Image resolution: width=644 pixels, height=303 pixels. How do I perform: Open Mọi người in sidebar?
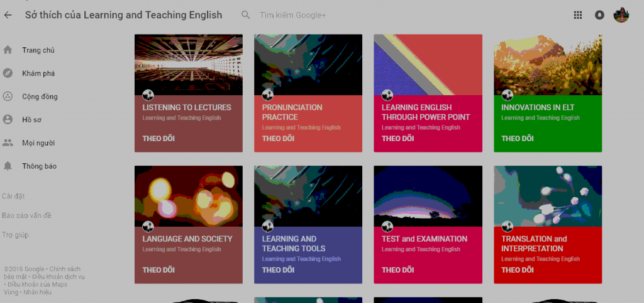38,143
